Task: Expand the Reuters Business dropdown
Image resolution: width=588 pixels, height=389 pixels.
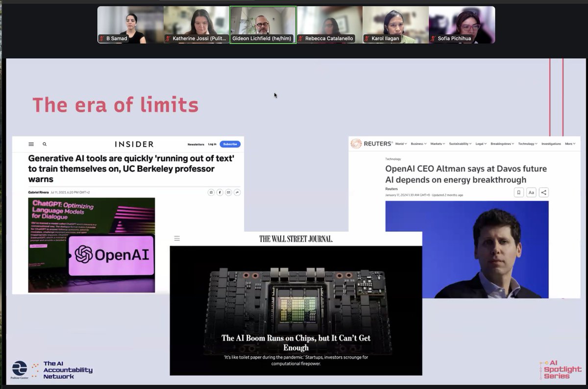Action: pyautogui.click(x=418, y=144)
